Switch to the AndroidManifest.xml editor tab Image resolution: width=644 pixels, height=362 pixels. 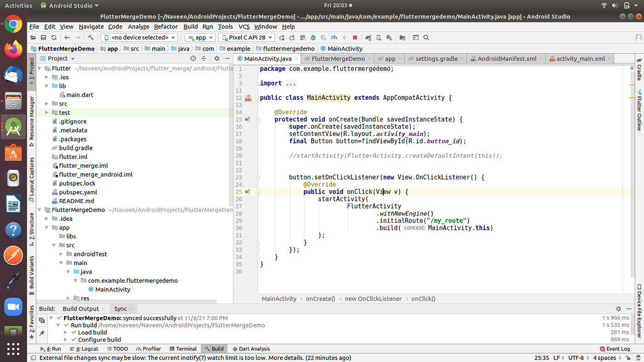pos(506,59)
